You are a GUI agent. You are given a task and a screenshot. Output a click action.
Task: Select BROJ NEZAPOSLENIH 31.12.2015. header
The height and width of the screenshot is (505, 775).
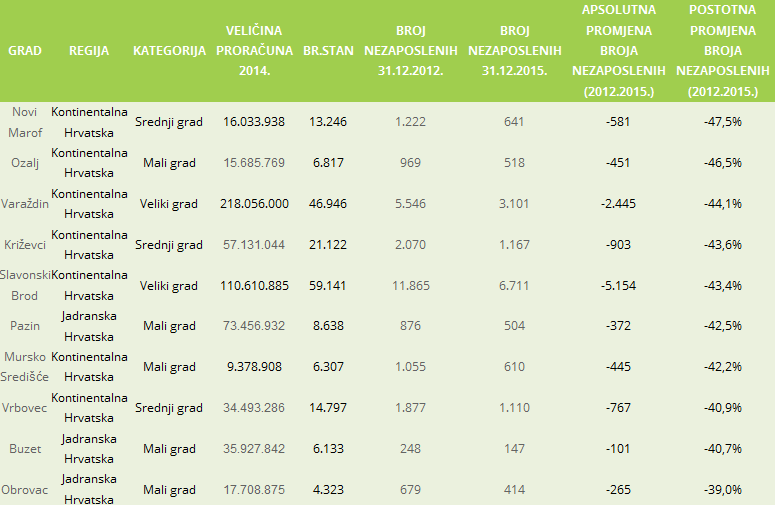(x=515, y=50)
